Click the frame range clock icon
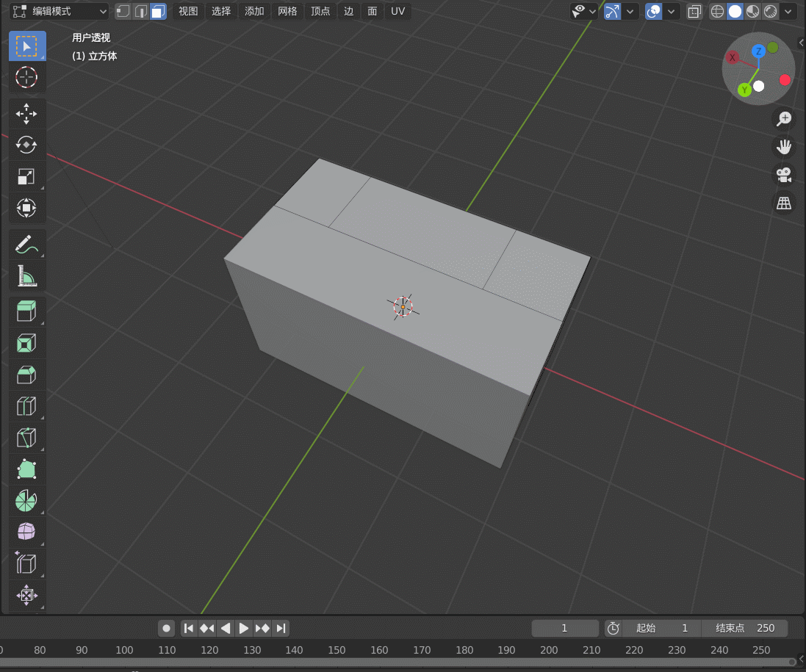 pyautogui.click(x=613, y=628)
